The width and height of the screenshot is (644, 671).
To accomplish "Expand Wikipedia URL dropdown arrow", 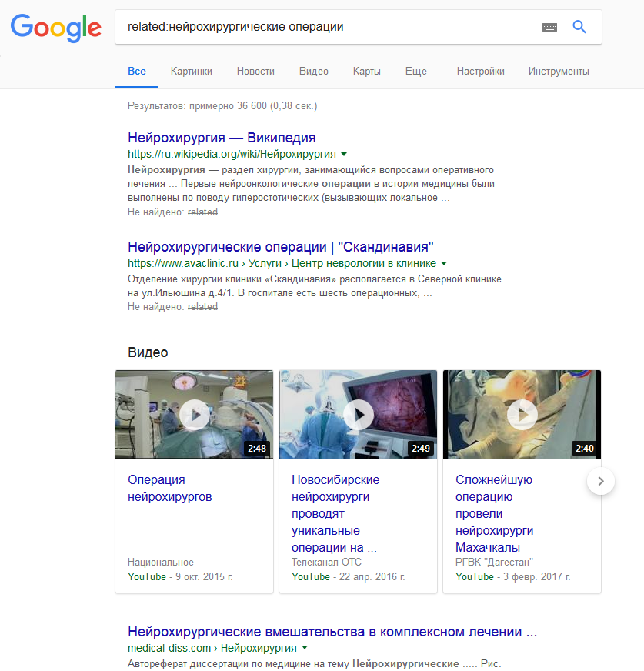I will pos(344,154).
